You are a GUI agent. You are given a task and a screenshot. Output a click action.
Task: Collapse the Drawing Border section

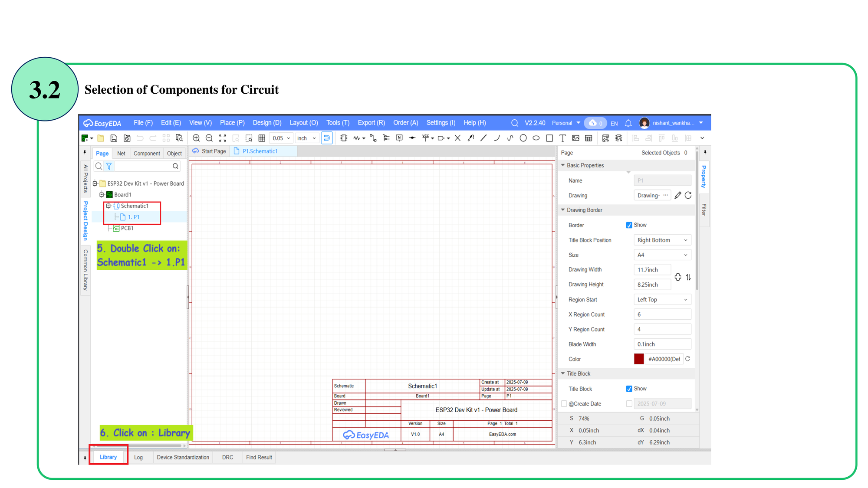563,210
